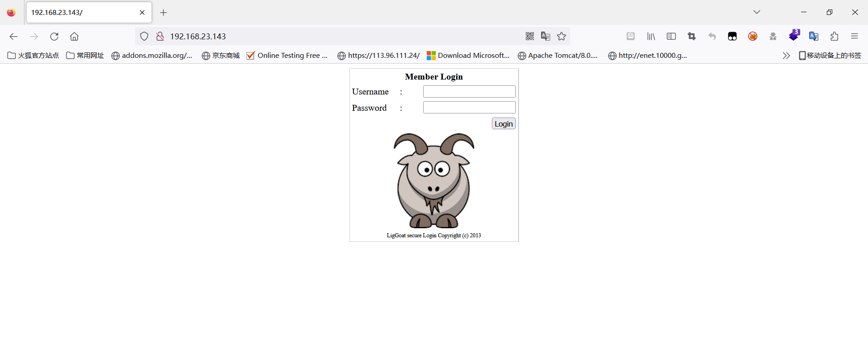Open 移动设备上的书签 folder
Image resolution: width=868 pixels, height=362 pixels.
pos(830,56)
